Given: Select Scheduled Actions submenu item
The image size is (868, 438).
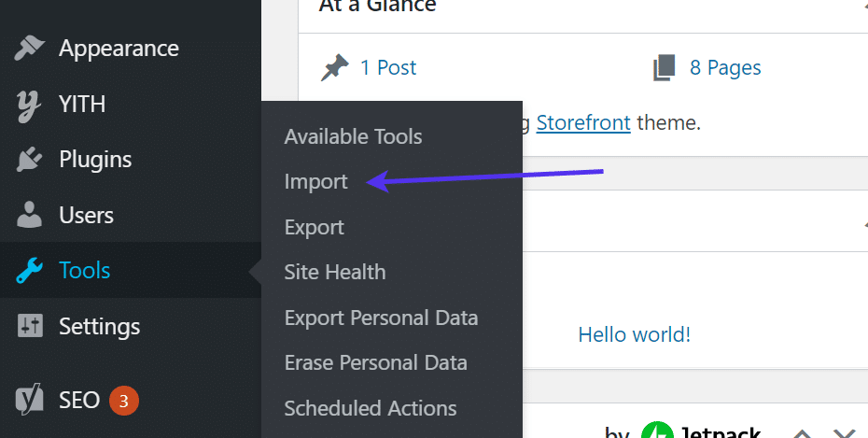Looking at the screenshot, I should coord(370,408).
